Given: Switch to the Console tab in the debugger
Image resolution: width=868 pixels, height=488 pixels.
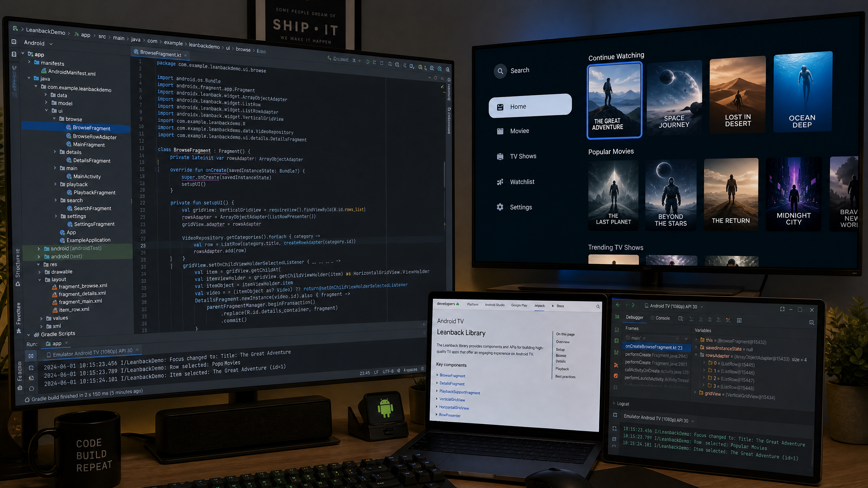Looking at the screenshot, I should coord(660,318).
